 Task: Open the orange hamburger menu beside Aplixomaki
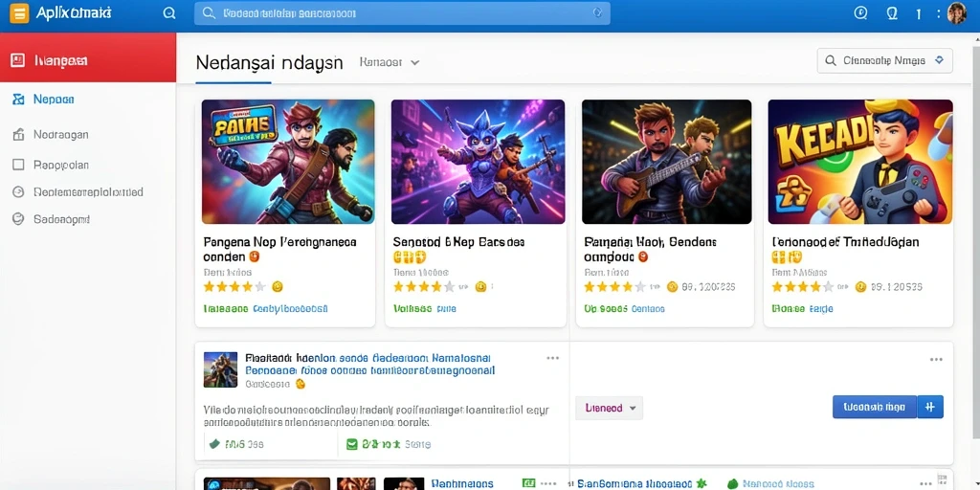[19, 13]
